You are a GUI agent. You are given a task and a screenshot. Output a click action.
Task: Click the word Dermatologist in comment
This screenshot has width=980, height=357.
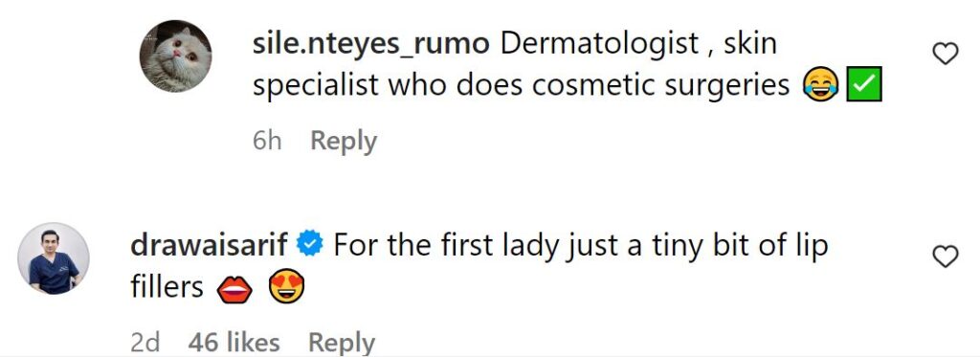pyautogui.click(x=600, y=45)
